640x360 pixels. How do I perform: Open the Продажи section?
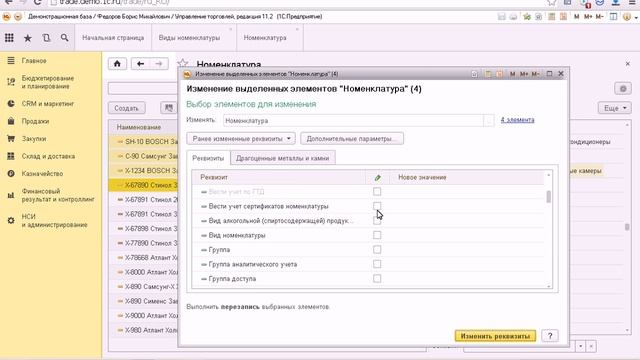click(35, 121)
